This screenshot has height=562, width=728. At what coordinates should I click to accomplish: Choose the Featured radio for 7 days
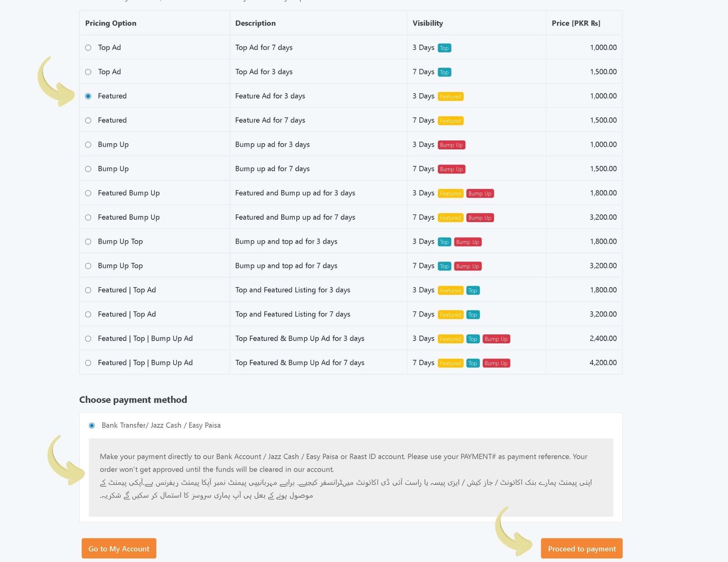click(88, 120)
